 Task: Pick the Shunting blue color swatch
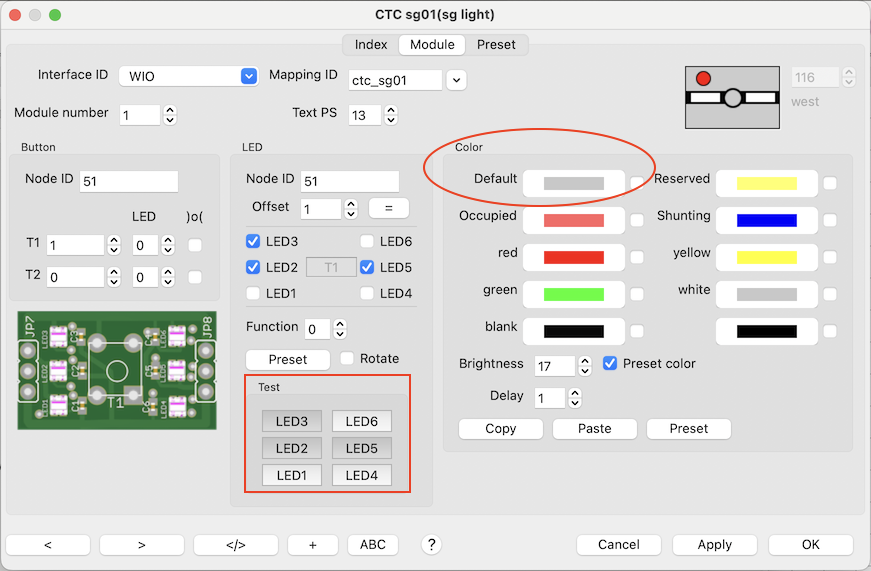click(x=766, y=220)
